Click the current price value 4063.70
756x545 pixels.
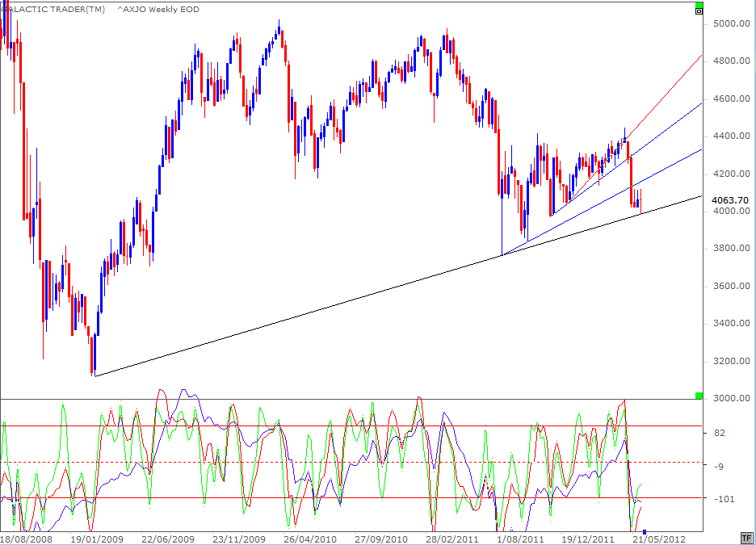pyautogui.click(x=730, y=200)
